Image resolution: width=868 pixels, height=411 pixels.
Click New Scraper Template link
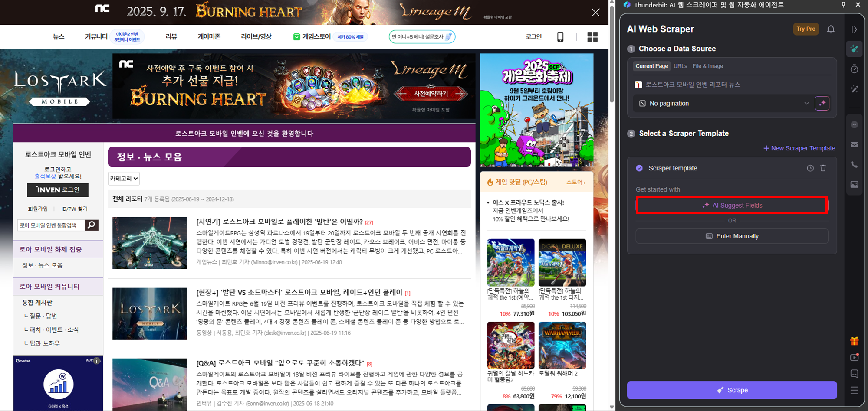coord(799,148)
